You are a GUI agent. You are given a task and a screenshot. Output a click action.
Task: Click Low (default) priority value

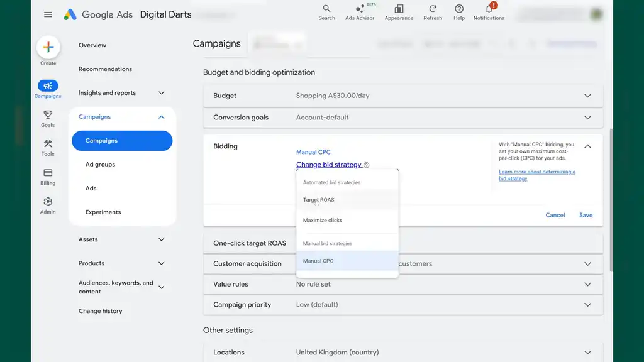[x=317, y=305]
